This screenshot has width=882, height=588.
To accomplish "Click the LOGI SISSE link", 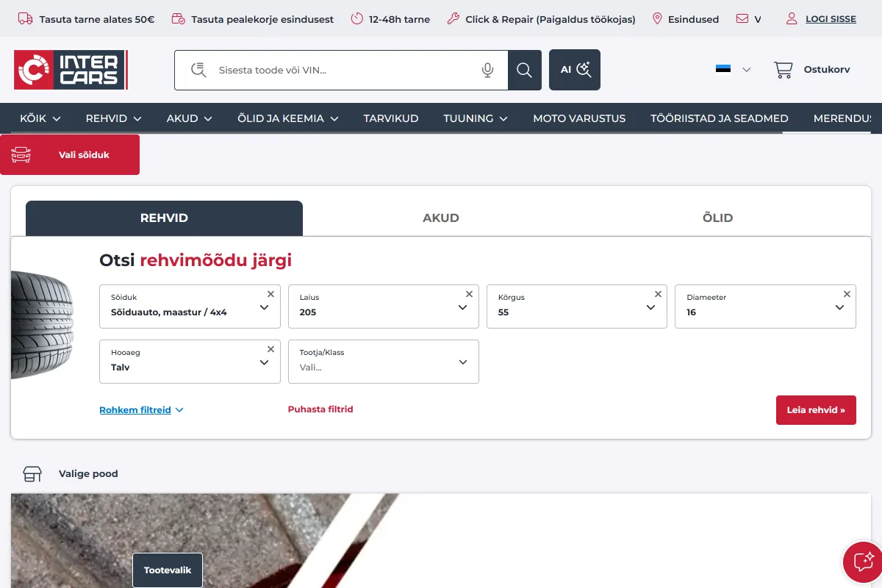I will pos(831,19).
